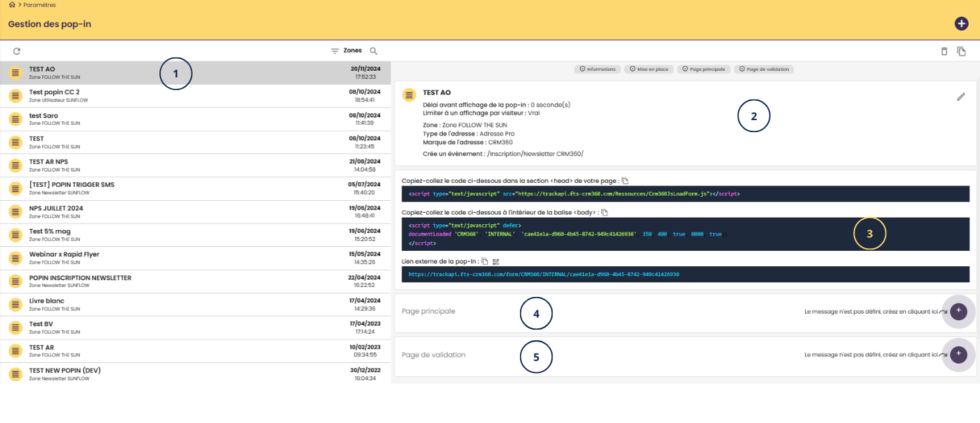Click the Test BV row icon
The image size is (980, 423).
pos(15,328)
